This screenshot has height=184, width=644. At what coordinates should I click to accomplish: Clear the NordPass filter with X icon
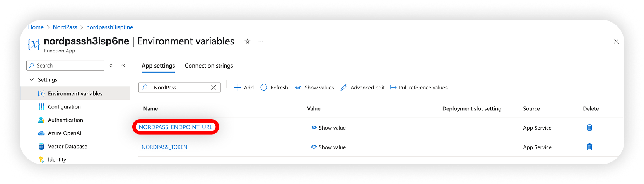click(214, 88)
